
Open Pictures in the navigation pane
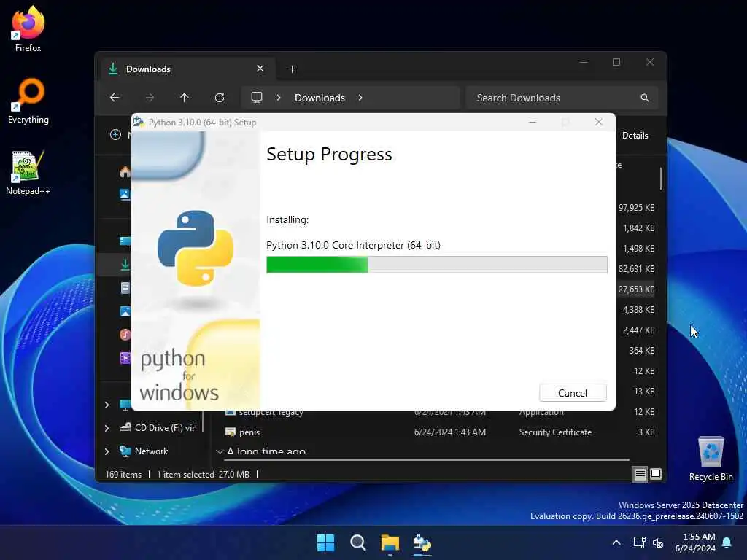click(125, 311)
